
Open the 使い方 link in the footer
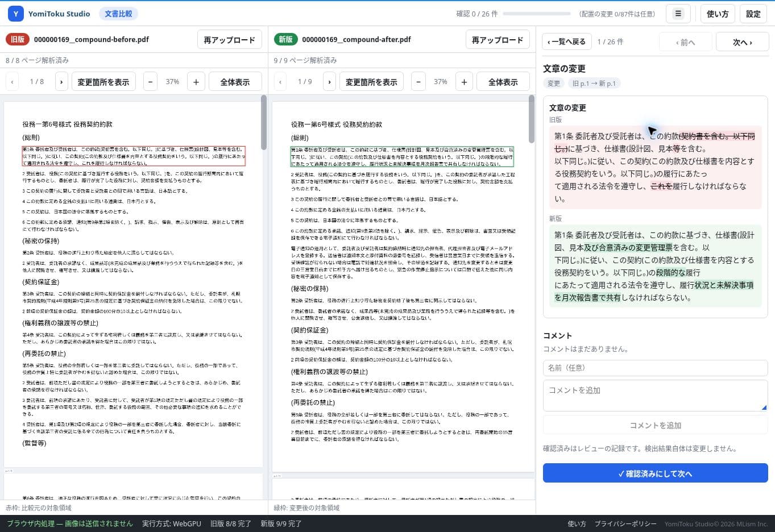point(577,523)
